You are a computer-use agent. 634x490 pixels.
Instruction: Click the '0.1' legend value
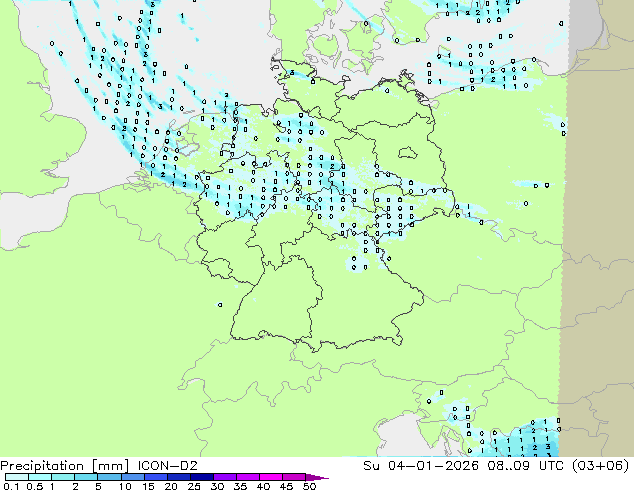11,486
